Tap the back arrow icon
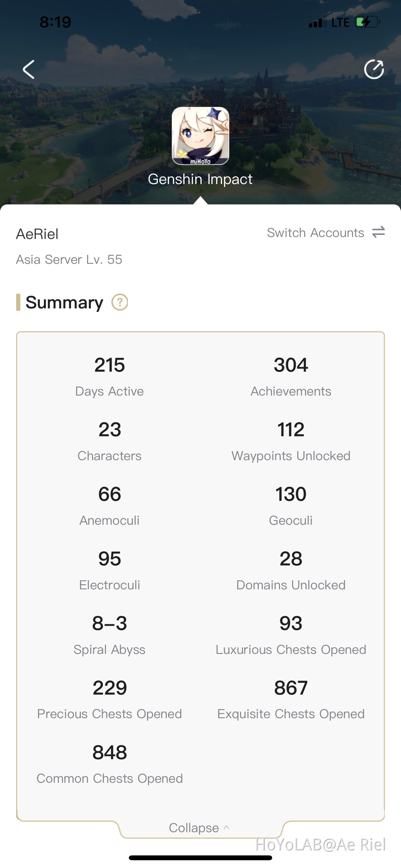This screenshot has height=868, width=401. [x=29, y=69]
